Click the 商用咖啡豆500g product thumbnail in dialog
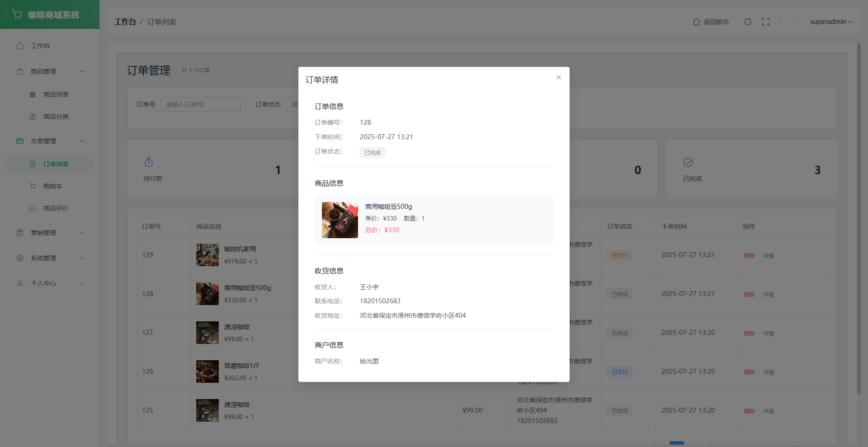Viewport: 868px width, 447px height. [340, 220]
